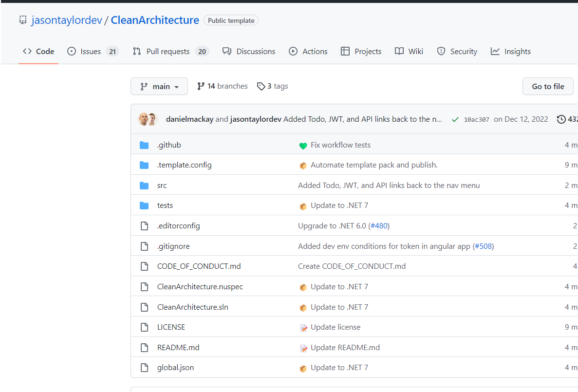
Task: Open Insights via the graph icon
Action: pyautogui.click(x=495, y=51)
